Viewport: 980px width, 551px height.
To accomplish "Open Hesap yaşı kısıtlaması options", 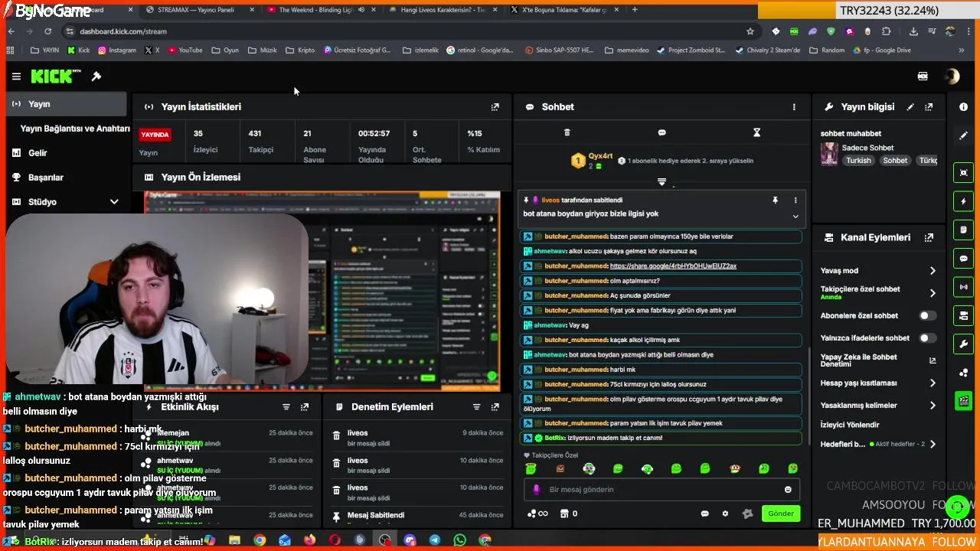I will (933, 383).
